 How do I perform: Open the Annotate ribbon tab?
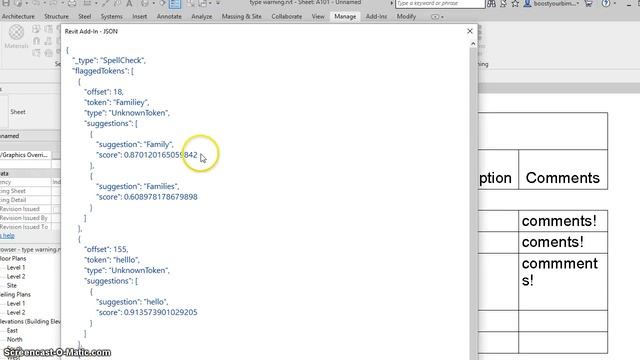coord(169,17)
